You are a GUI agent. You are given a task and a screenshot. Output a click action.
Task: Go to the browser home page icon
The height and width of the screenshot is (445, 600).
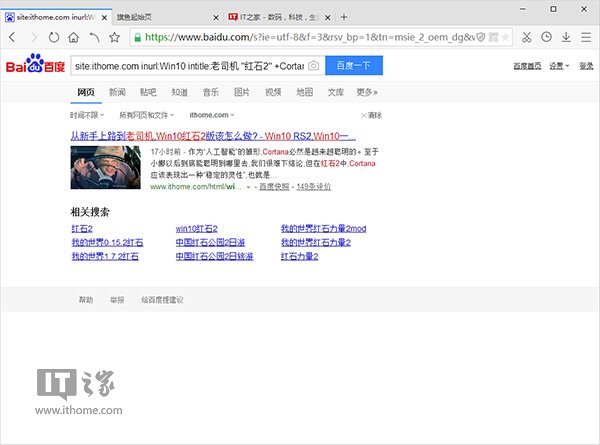point(71,37)
